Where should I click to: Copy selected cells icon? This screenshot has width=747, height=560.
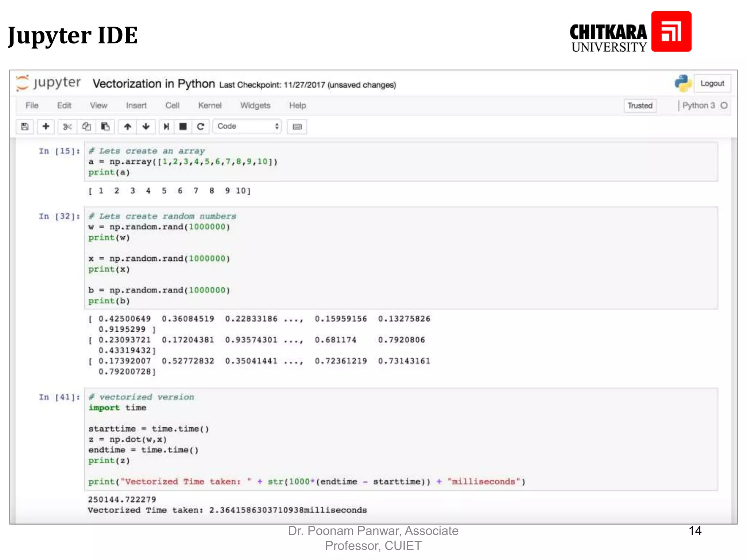pos(86,127)
